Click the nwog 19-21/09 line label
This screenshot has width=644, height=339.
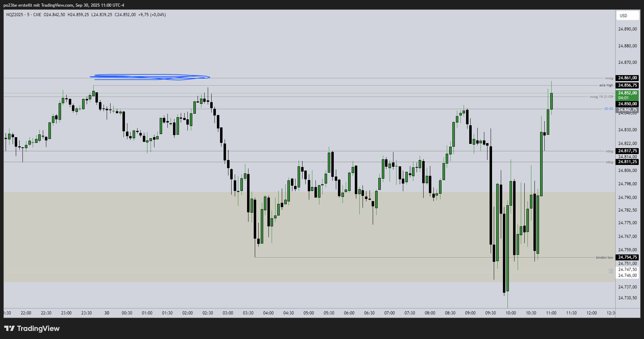pos(602,97)
